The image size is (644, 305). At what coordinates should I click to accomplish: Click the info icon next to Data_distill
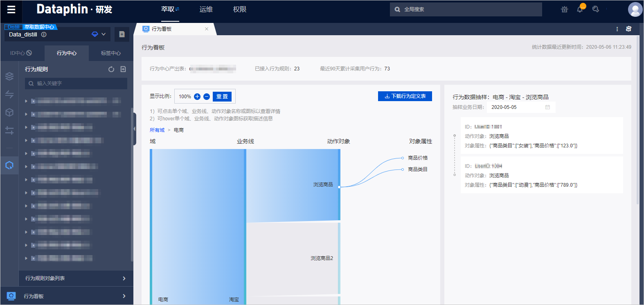(x=44, y=34)
